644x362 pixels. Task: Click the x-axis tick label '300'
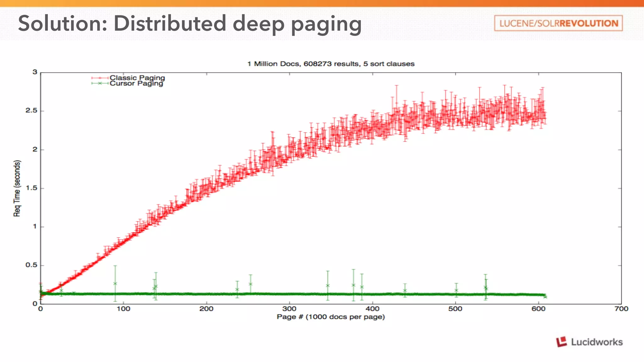coord(289,309)
